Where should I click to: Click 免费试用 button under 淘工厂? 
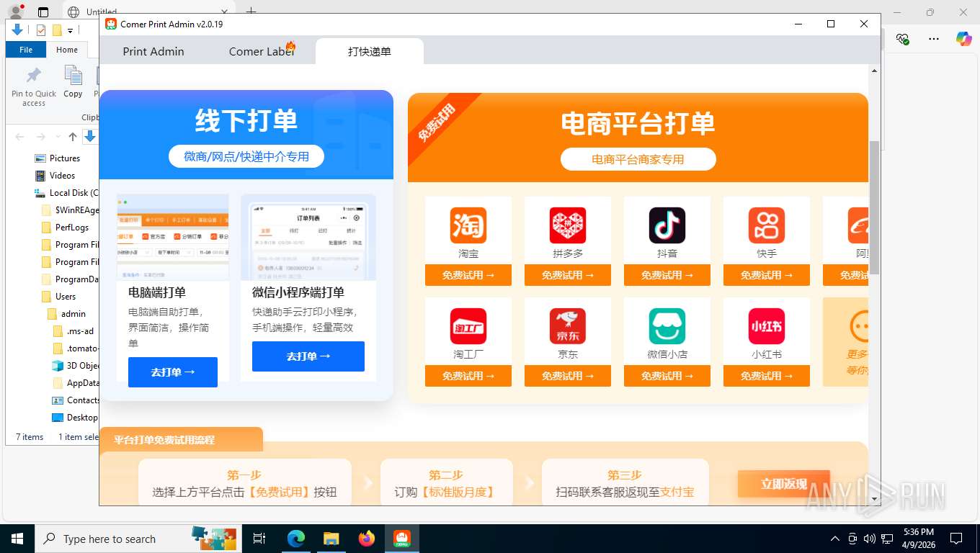click(468, 376)
